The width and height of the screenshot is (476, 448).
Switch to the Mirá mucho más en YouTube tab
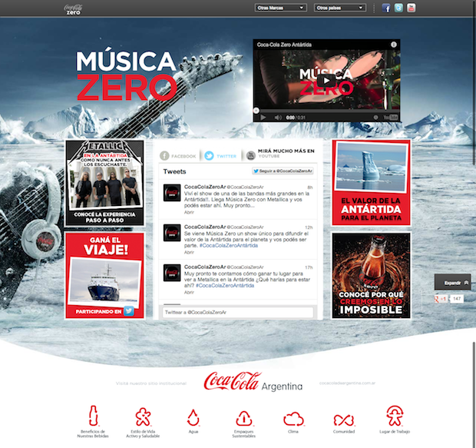(280, 154)
